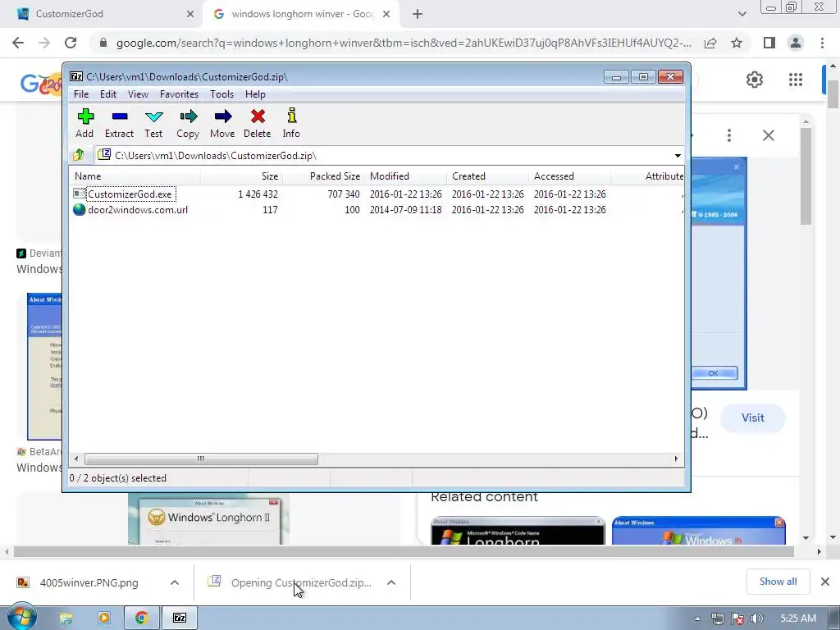Close the windows longhorn winver tab
This screenshot has height=630, width=840.
pos(386,14)
